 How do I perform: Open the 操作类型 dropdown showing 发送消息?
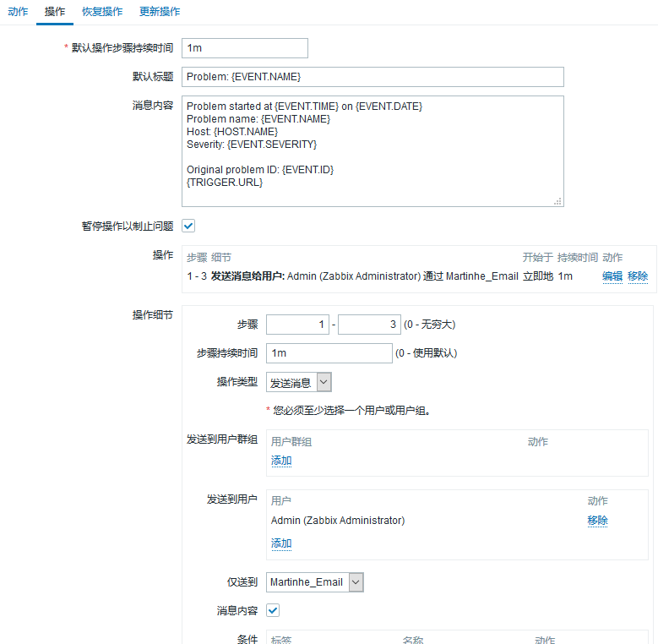click(x=299, y=383)
